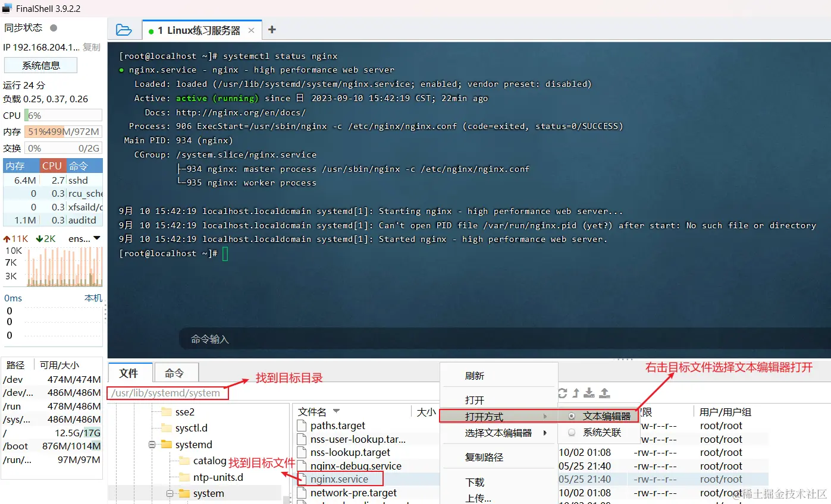Click the file icon beside nss-lookup.target
The height and width of the screenshot is (504, 831).
(302, 452)
